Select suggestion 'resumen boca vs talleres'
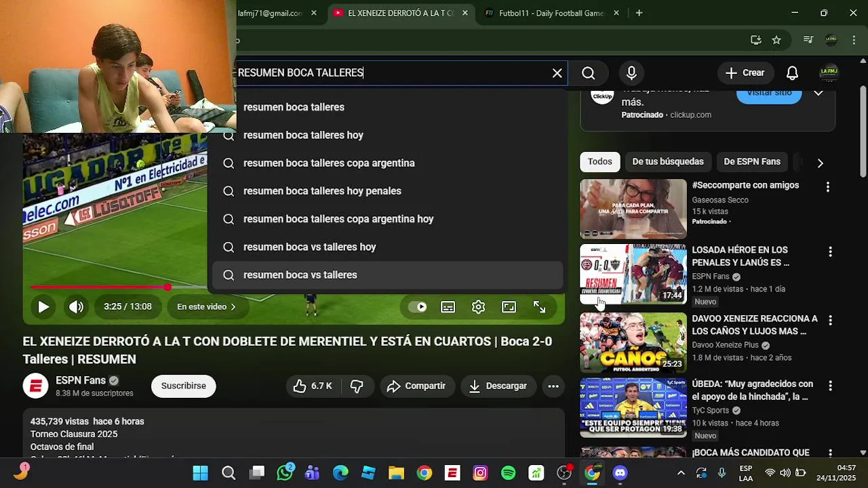The height and width of the screenshot is (488, 868). pos(388,275)
